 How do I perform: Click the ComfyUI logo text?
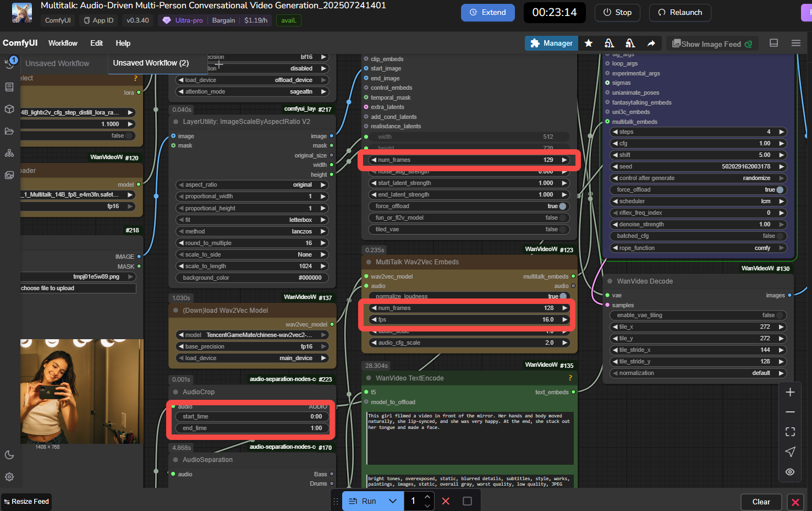pyautogui.click(x=20, y=43)
